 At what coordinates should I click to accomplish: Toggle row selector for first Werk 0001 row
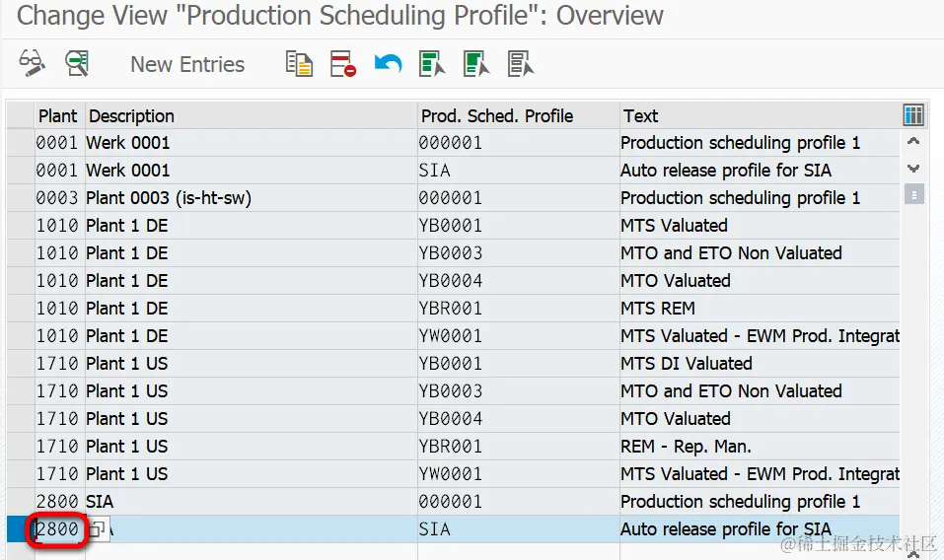click(x=20, y=143)
